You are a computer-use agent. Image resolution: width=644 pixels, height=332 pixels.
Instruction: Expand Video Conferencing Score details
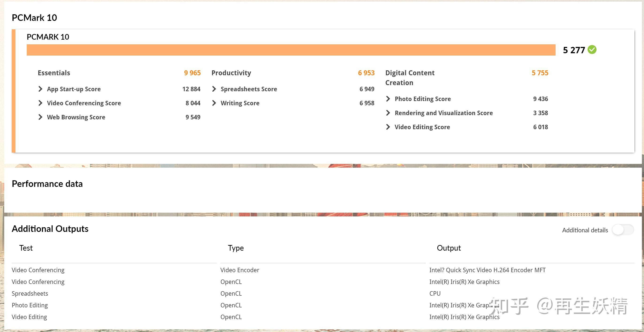(x=40, y=103)
